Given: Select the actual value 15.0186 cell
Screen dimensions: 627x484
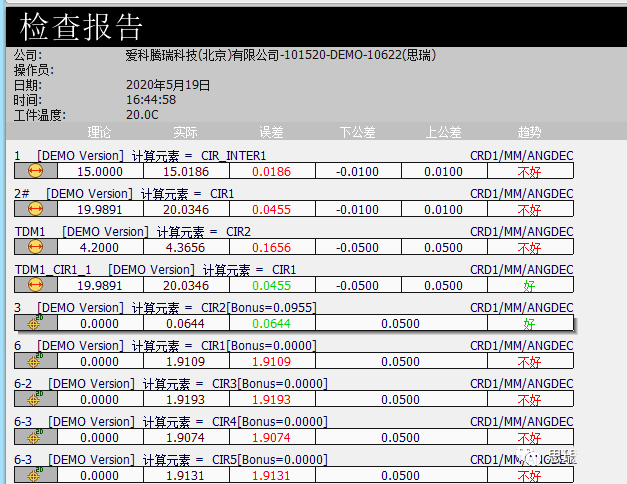Looking at the screenshot, I should [x=185, y=171].
